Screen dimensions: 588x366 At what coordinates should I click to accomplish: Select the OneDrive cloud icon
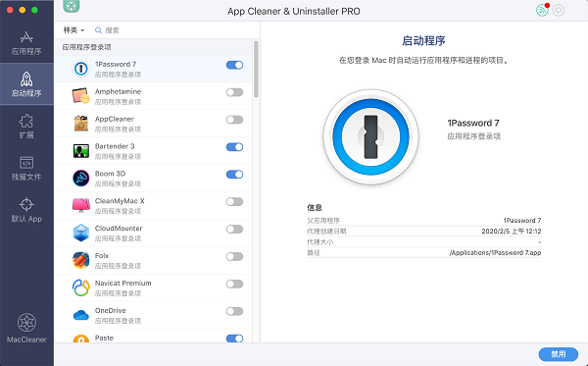pos(80,315)
